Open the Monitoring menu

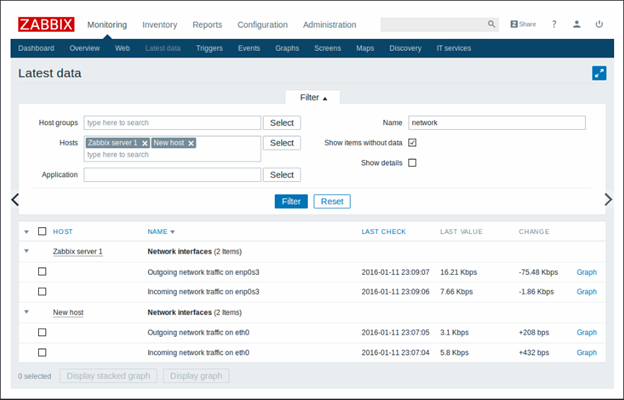(107, 25)
